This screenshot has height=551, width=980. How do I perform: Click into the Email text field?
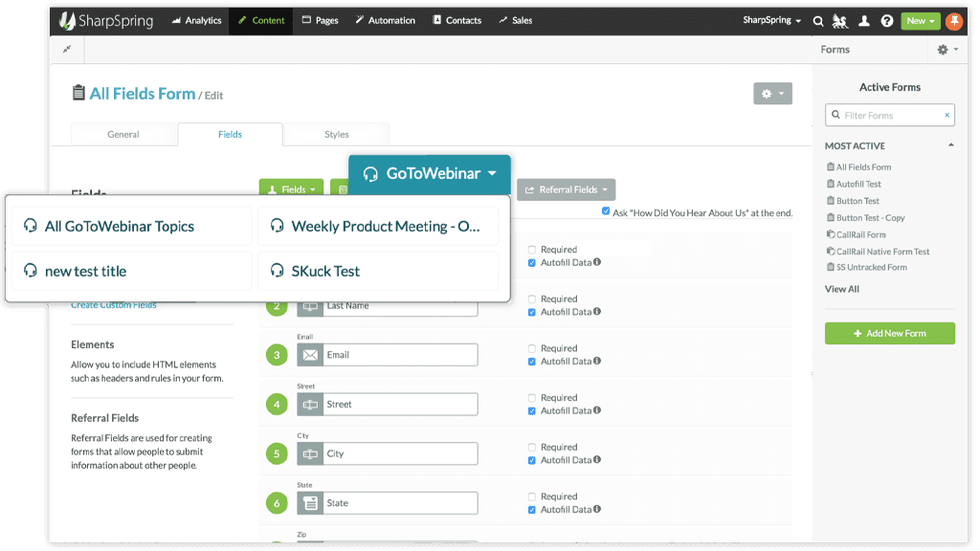pos(400,355)
